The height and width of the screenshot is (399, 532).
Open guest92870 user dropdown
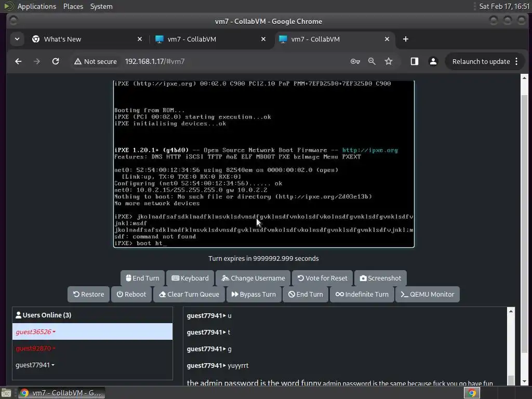[36, 349]
